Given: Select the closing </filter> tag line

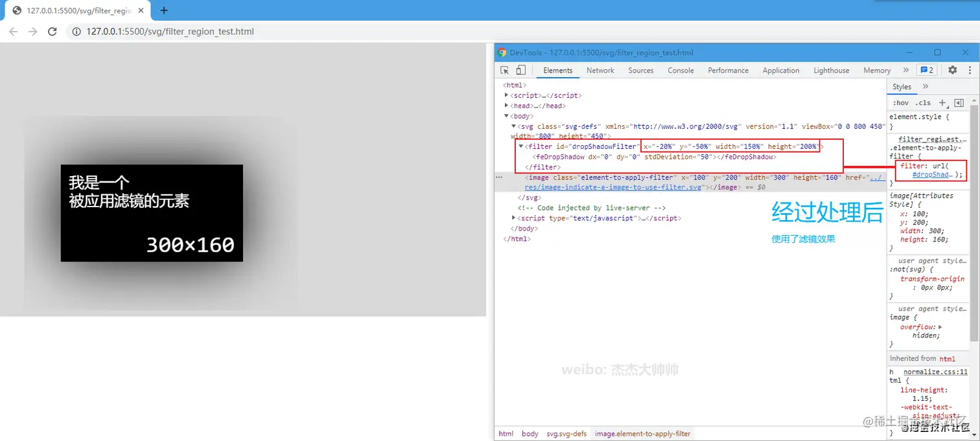Looking at the screenshot, I should 543,167.
